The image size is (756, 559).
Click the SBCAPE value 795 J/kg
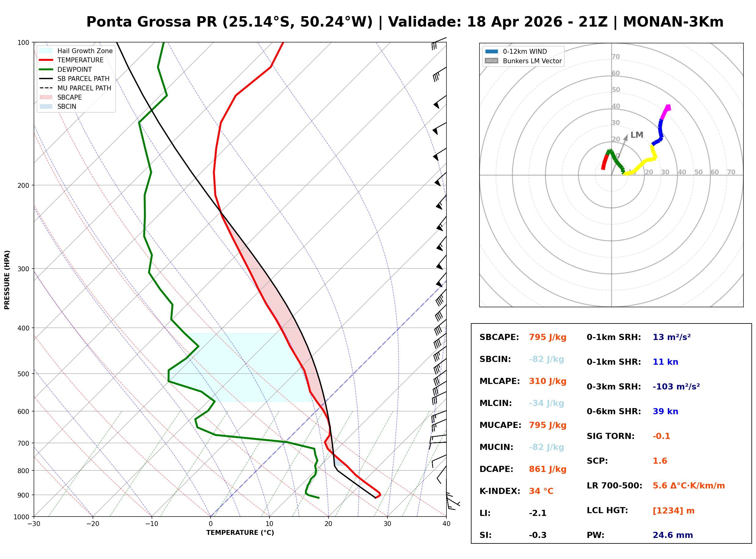(x=548, y=337)
